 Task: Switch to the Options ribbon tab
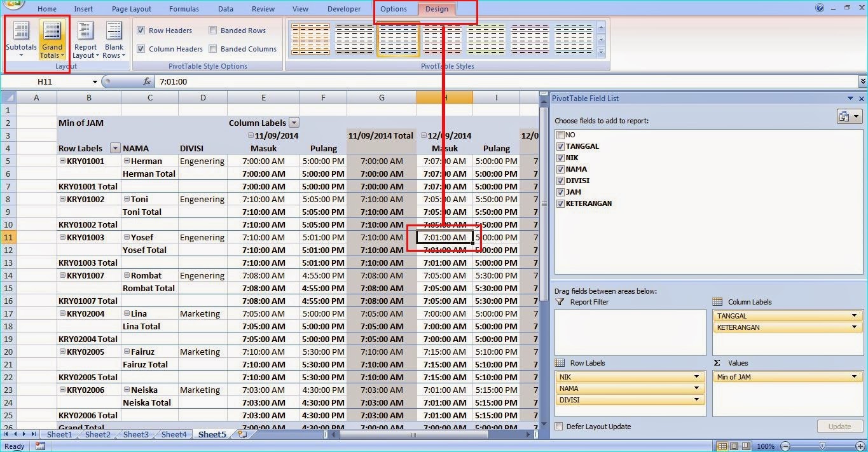(394, 9)
